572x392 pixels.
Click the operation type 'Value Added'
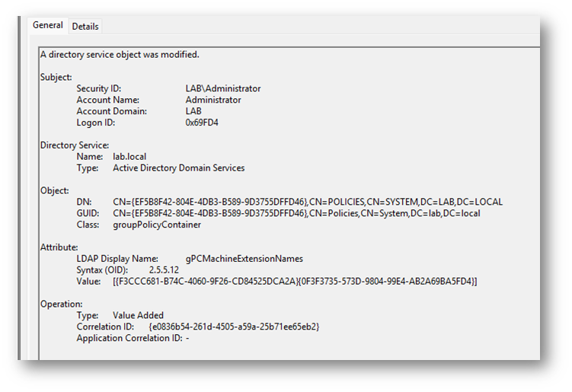click(x=138, y=315)
